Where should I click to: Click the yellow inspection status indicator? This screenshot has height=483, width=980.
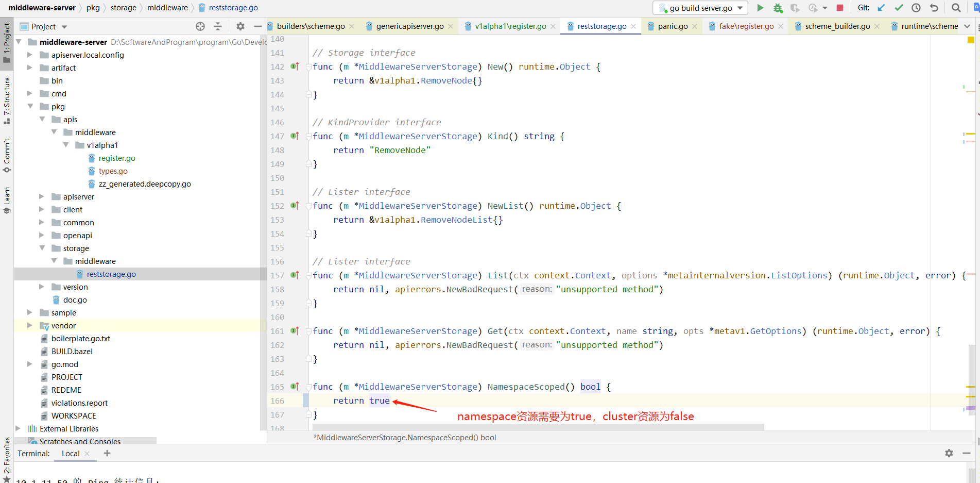971,40
